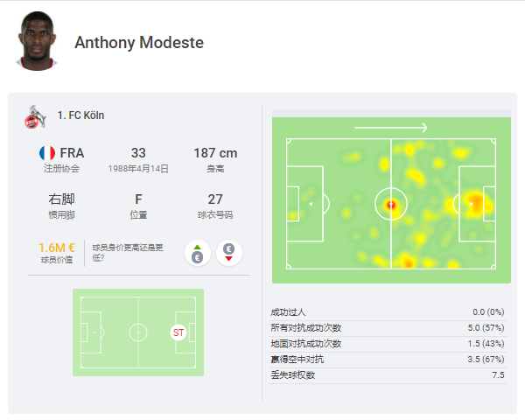The width and height of the screenshot is (525, 420).
Task: Select the 右脚 preferred foot value
Action: pos(61,199)
